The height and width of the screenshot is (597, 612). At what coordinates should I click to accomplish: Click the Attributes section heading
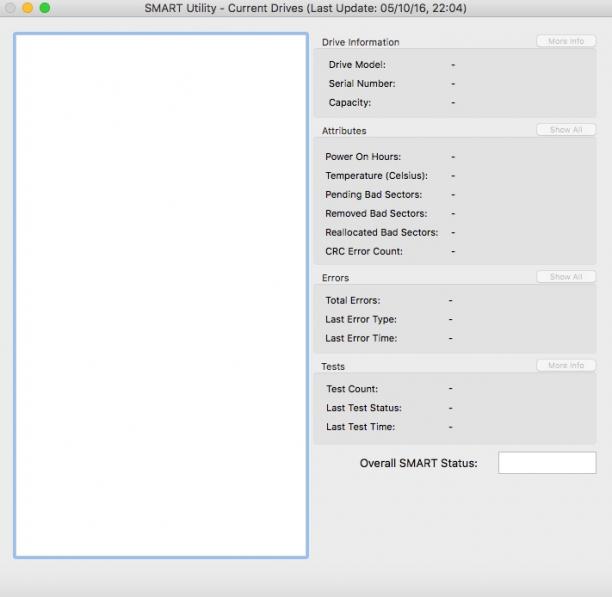point(344,131)
